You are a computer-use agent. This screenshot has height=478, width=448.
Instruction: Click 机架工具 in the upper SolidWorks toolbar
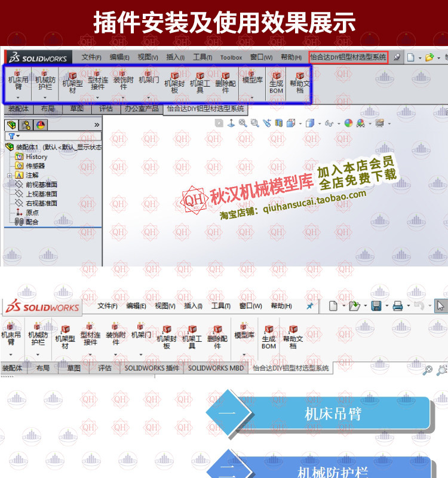coord(200,83)
